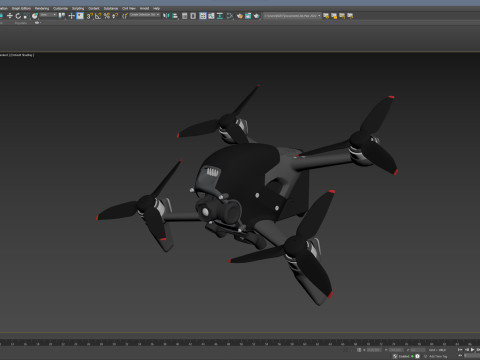
Task: Open Edit Named Selection Sets
Action: 125,16
